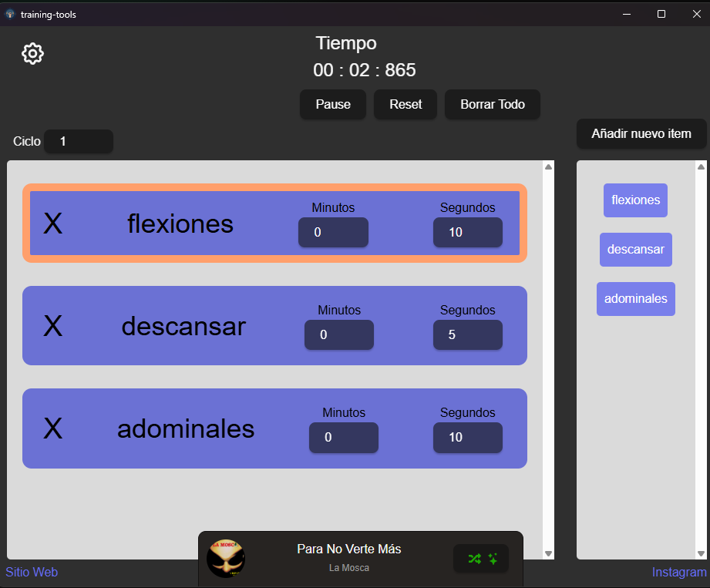Click the green smart shuffle icon
Viewport: 710px width, 588px height.
[482, 559]
